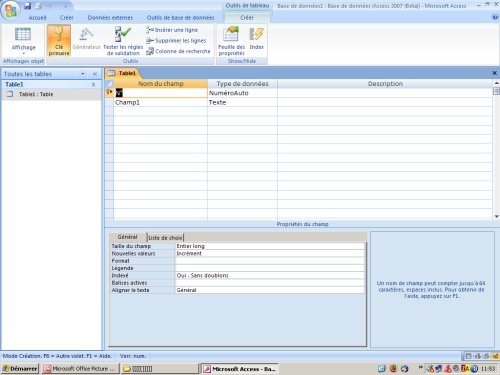Select the Texte data type cell
This screenshot has width=500, height=375.
[x=242, y=102]
